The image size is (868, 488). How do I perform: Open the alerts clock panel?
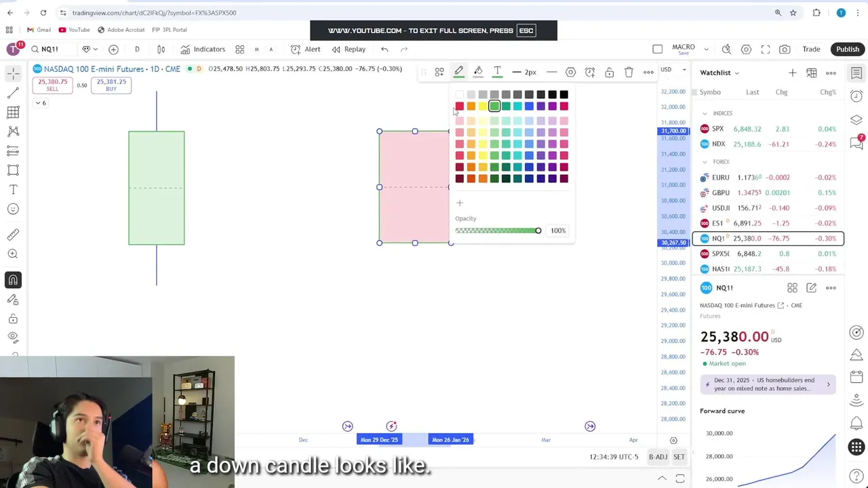[856, 96]
